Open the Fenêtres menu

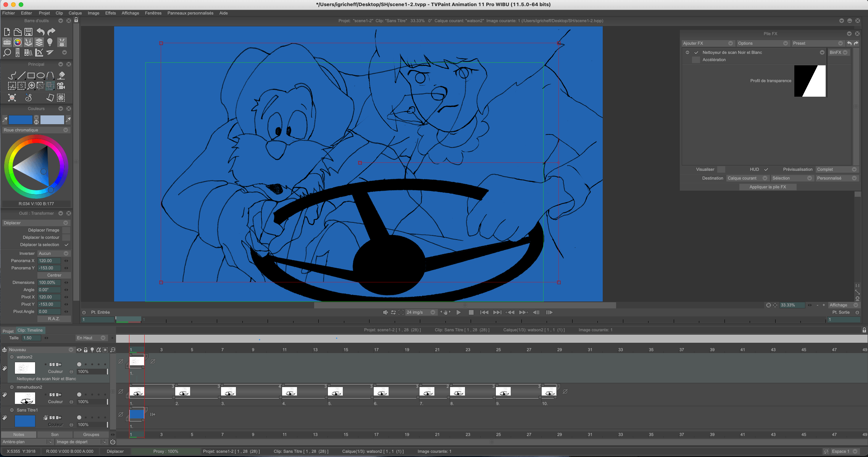point(153,13)
